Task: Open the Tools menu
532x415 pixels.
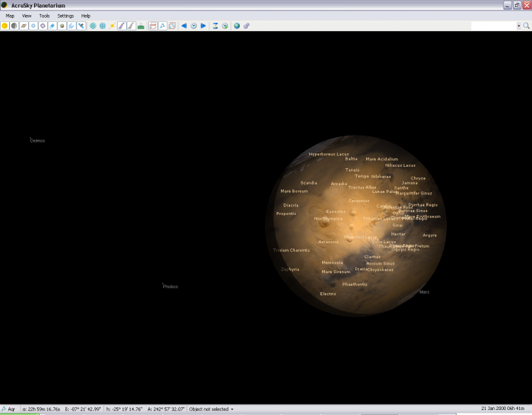Action: [x=44, y=16]
